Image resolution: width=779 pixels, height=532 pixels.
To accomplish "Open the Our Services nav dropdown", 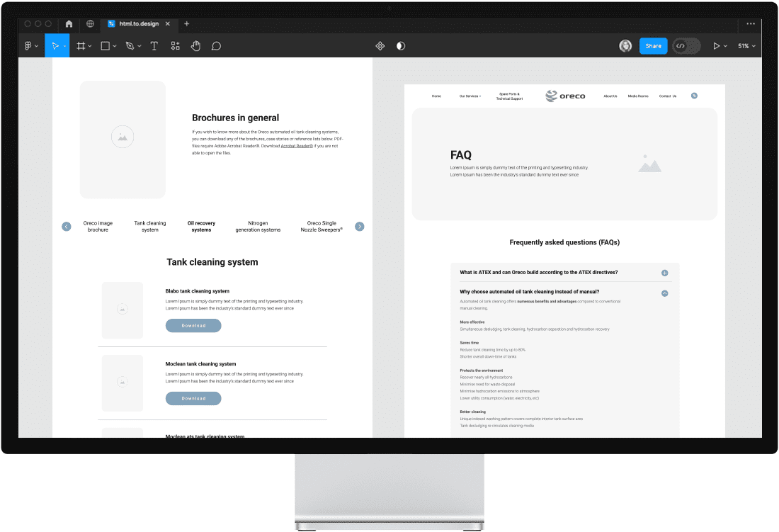I will tap(470, 96).
